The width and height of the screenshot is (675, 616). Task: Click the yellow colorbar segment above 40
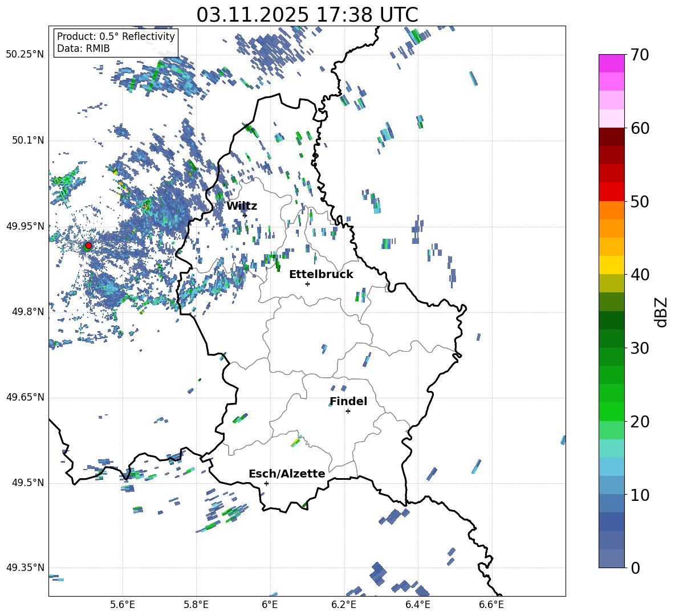[612, 265]
